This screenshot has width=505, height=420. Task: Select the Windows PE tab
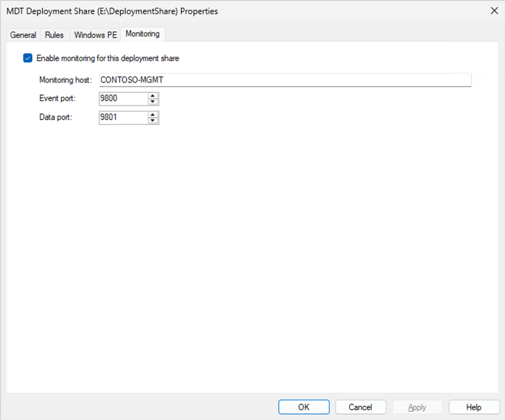95,35
